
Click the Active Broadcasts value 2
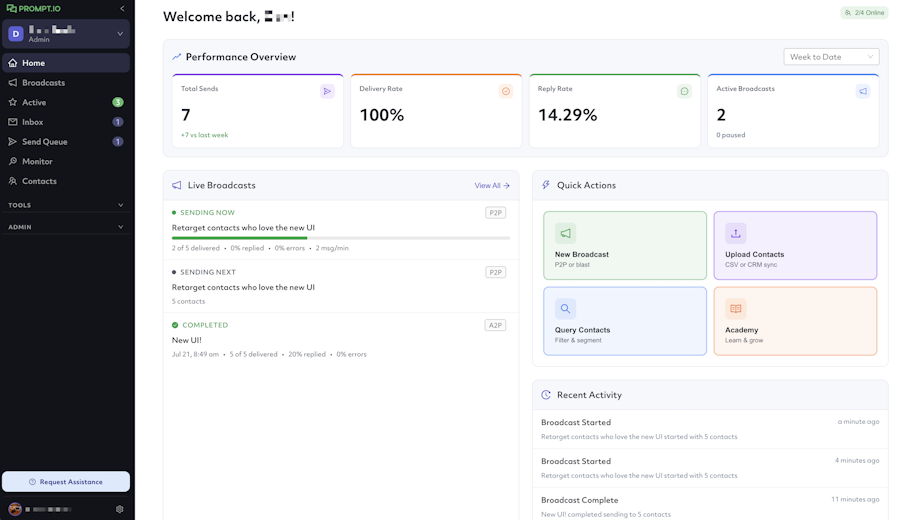[x=721, y=115]
